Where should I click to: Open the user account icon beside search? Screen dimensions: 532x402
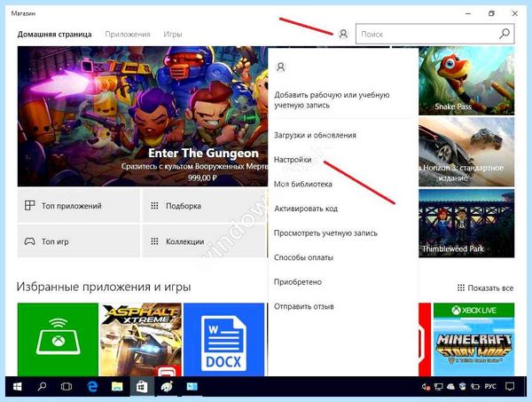point(343,34)
